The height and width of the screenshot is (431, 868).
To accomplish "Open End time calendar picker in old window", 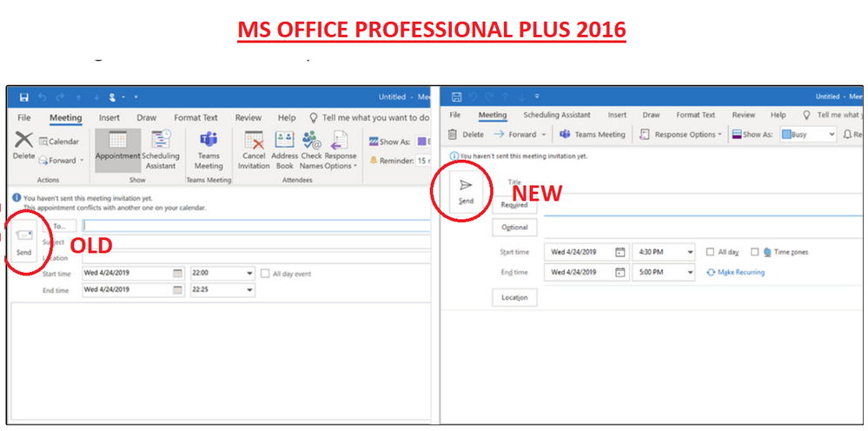I will click(177, 290).
